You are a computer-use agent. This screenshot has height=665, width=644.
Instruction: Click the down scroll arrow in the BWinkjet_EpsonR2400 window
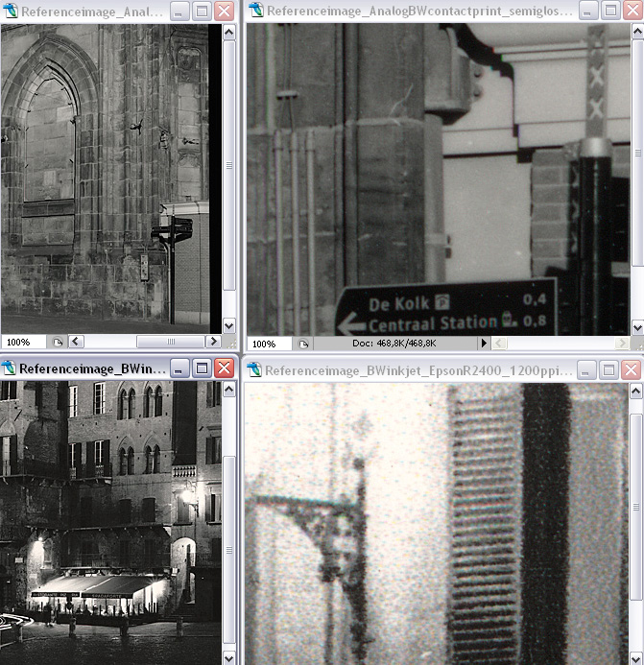click(x=635, y=657)
